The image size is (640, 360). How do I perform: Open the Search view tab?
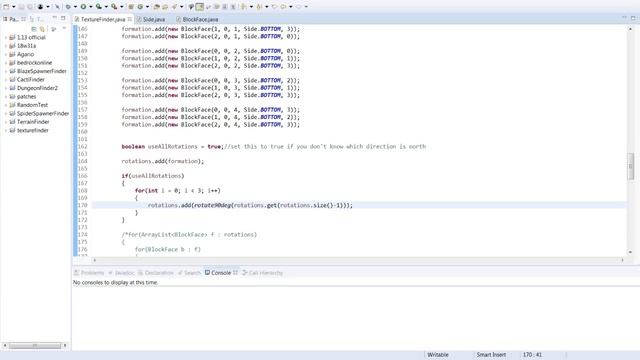[x=189, y=273]
